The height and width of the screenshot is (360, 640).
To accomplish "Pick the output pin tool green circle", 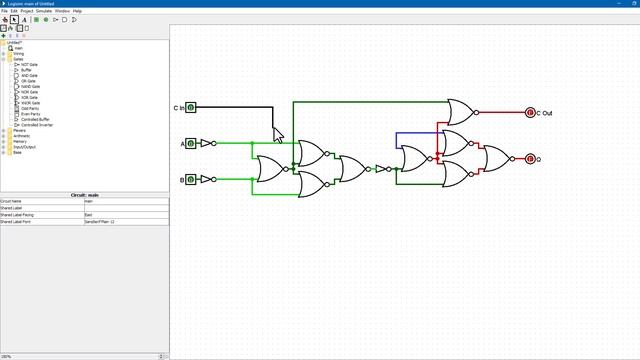I will coord(46,20).
